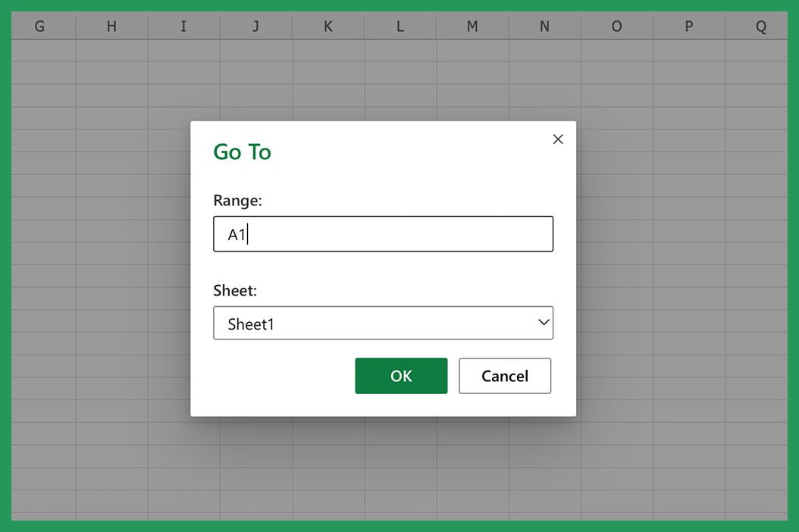799x532 pixels.
Task: Open the Sheet dropdown showing Sheet1
Action: (x=383, y=323)
